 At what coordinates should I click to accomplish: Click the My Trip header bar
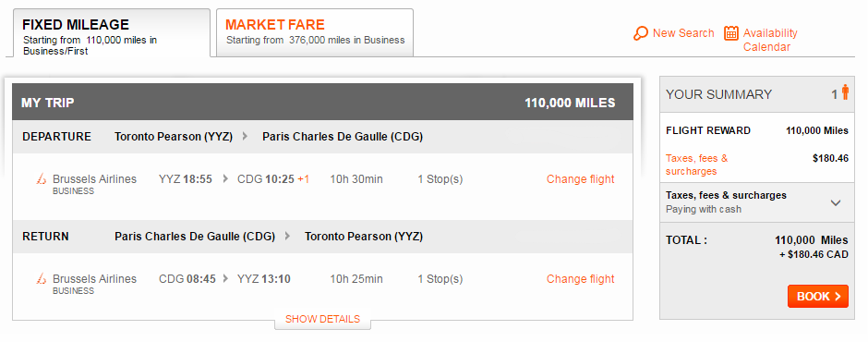pos(323,103)
